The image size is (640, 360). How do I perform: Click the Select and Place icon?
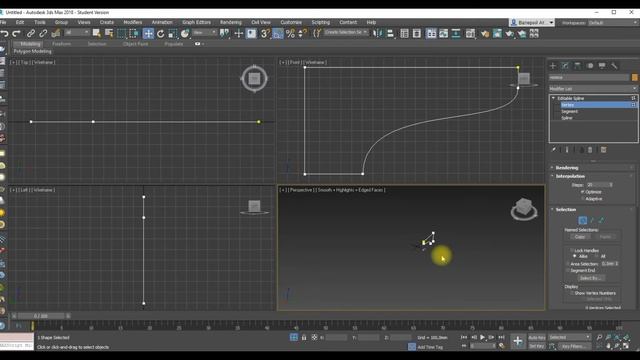tap(185, 33)
